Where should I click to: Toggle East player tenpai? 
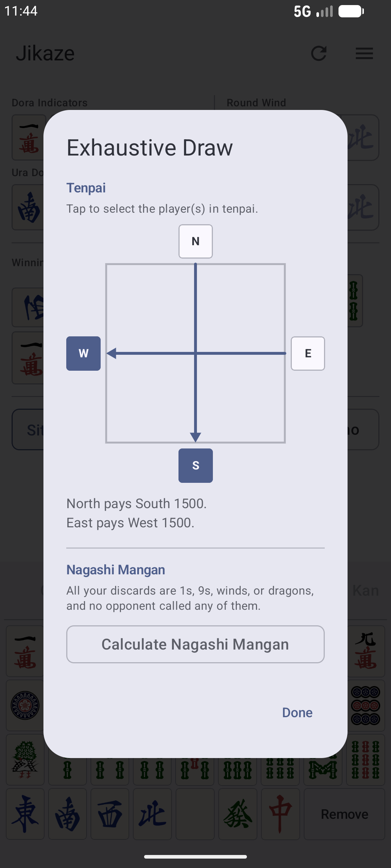click(x=308, y=353)
